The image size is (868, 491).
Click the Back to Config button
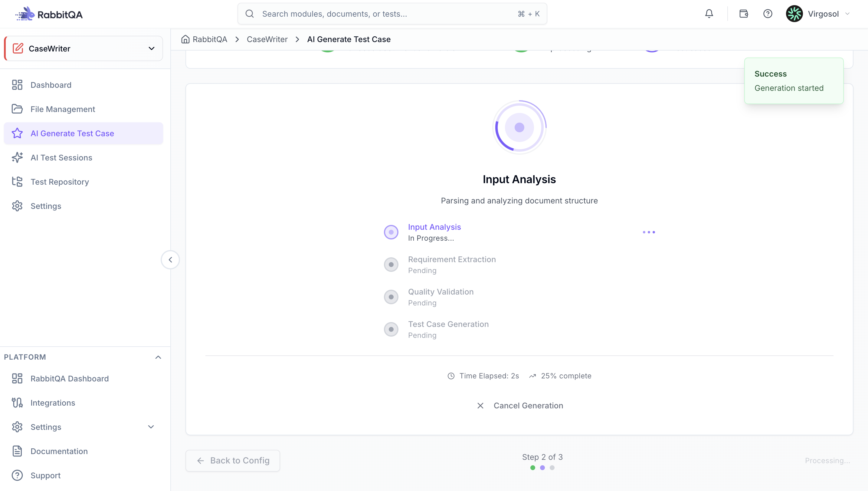point(232,461)
